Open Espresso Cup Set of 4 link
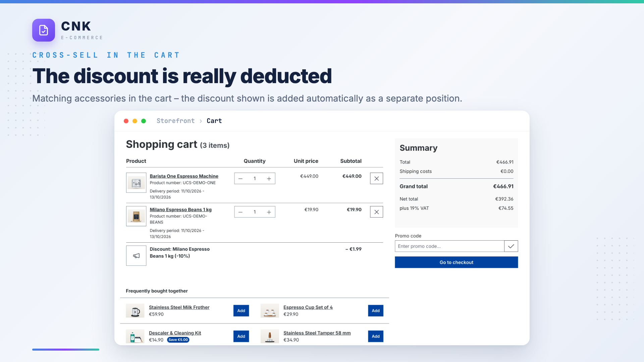The width and height of the screenshot is (644, 362). (308, 307)
